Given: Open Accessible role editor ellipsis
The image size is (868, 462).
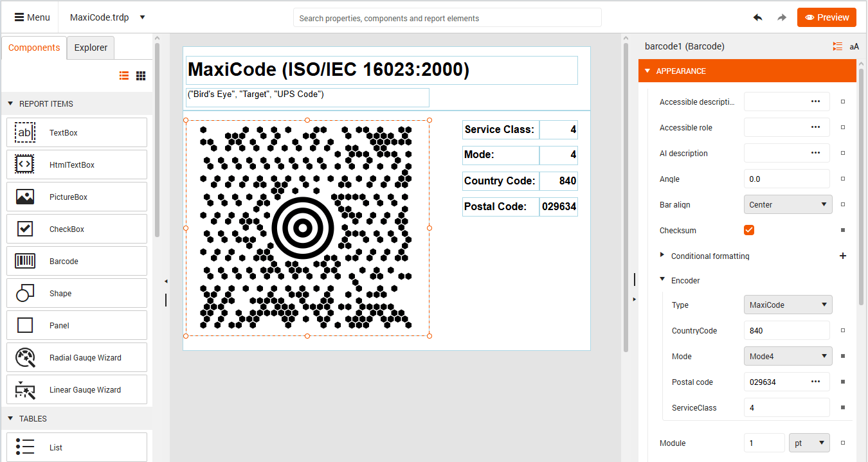Looking at the screenshot, I should [815, 127].
